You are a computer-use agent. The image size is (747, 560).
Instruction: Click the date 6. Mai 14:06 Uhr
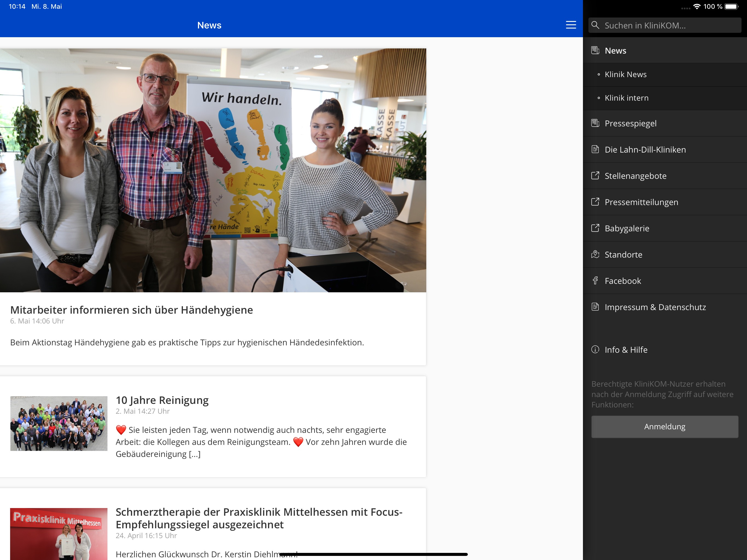[x=37, y=321]
